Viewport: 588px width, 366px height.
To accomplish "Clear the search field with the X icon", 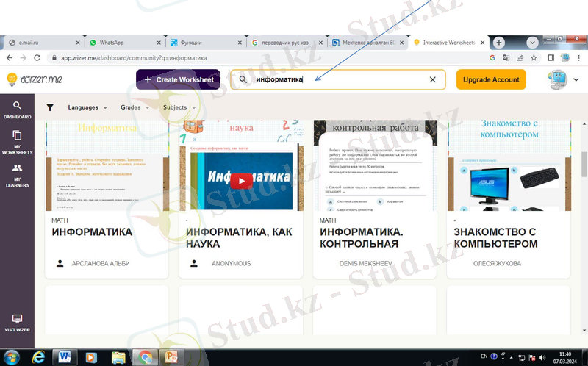I will tap(432, 79).
